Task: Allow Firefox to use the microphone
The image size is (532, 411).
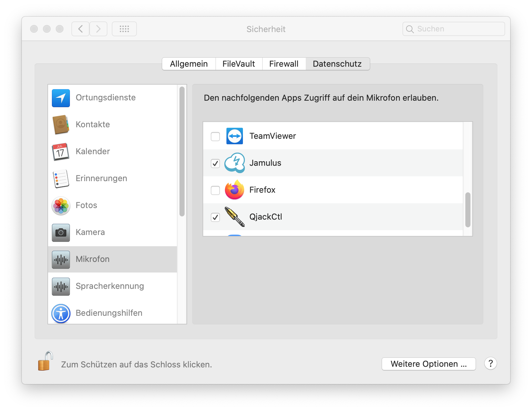Action: pyautogui.click(x=215, y=190)
